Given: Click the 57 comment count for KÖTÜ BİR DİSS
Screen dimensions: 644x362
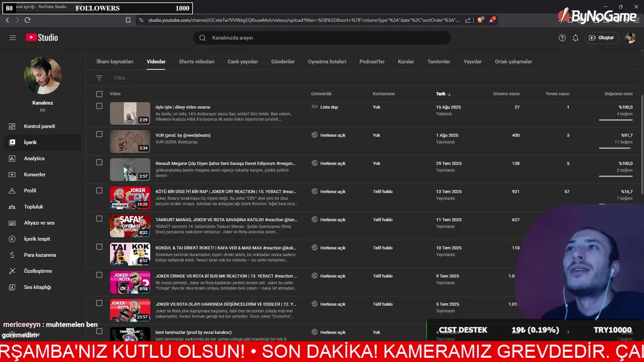Looking at the screenshot, I should (567, 192).
